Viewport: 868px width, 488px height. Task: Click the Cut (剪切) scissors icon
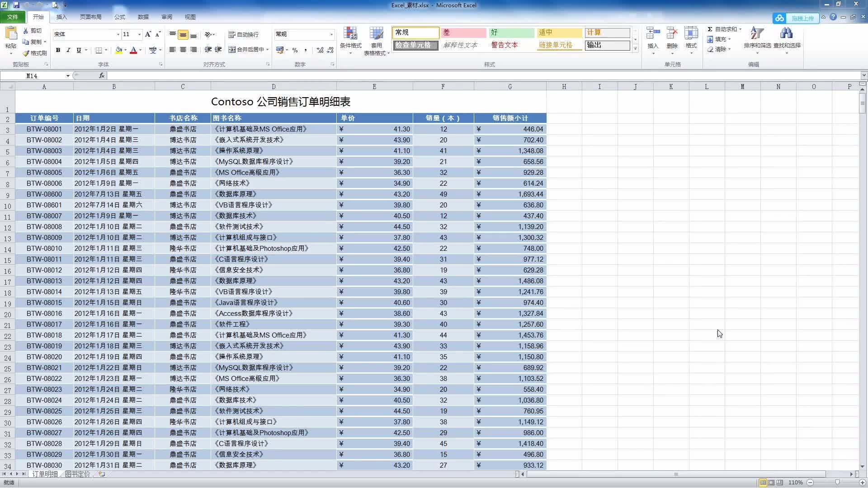[26, 31]
